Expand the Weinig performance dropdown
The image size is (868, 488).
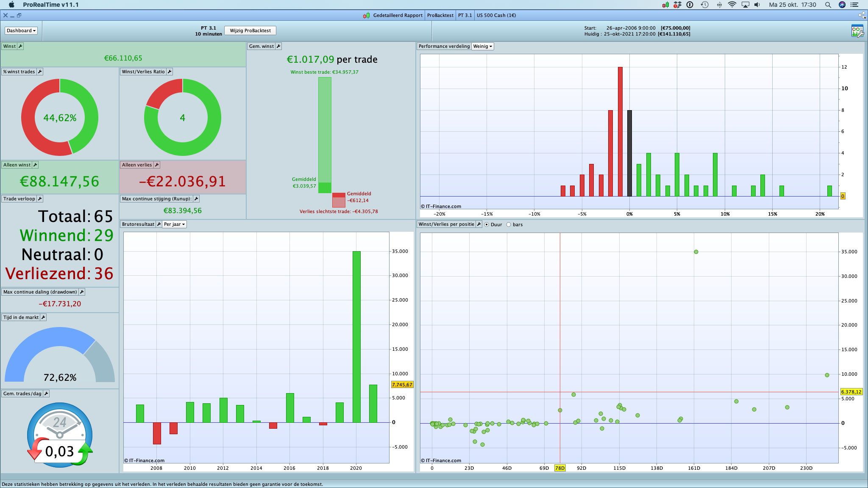pyautogui.click(x=483, y=46)
